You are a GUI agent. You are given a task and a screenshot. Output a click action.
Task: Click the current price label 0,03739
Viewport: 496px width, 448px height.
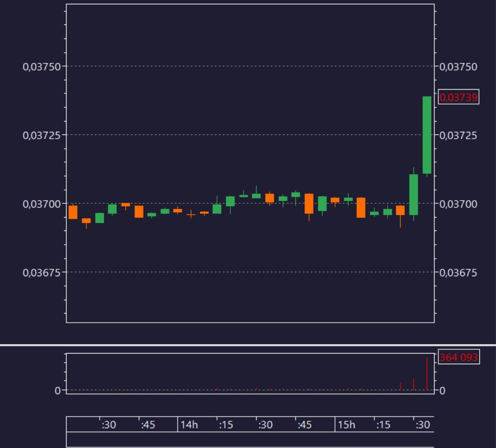click(x=458, y=97)
